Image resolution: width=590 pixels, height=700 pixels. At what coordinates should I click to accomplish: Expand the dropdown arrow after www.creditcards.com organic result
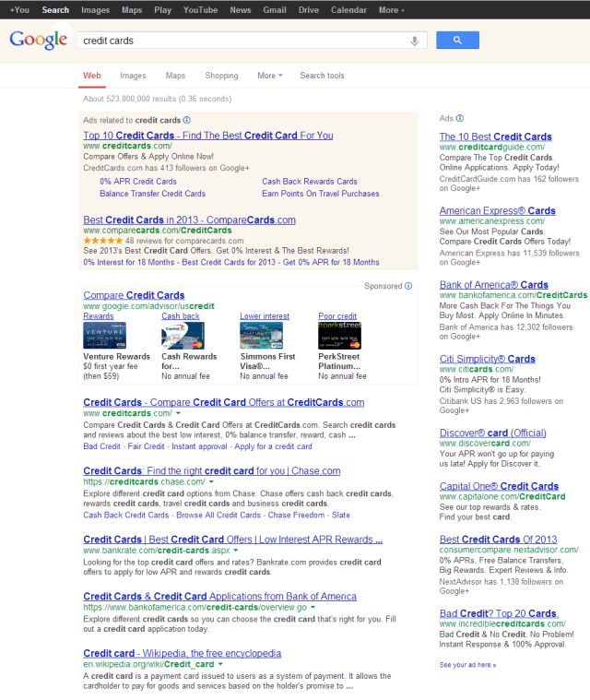tap(178, 413)
